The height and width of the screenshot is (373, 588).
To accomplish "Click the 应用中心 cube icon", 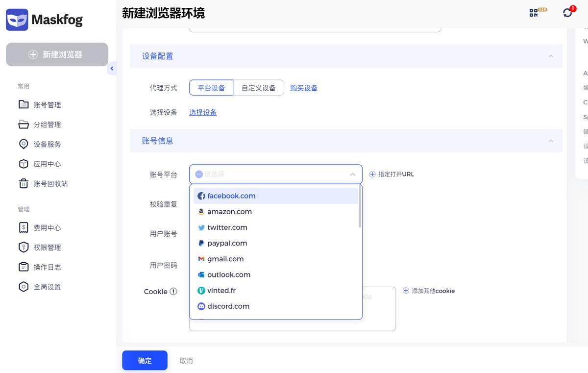I will [x=24, y=164].
